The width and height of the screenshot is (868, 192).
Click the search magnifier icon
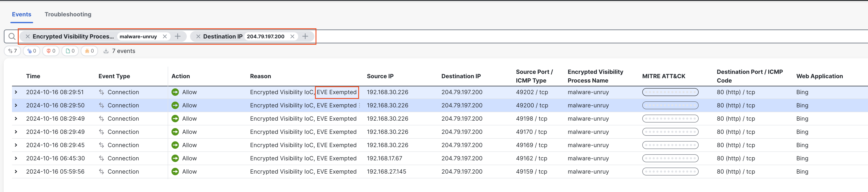click(12, 36)
